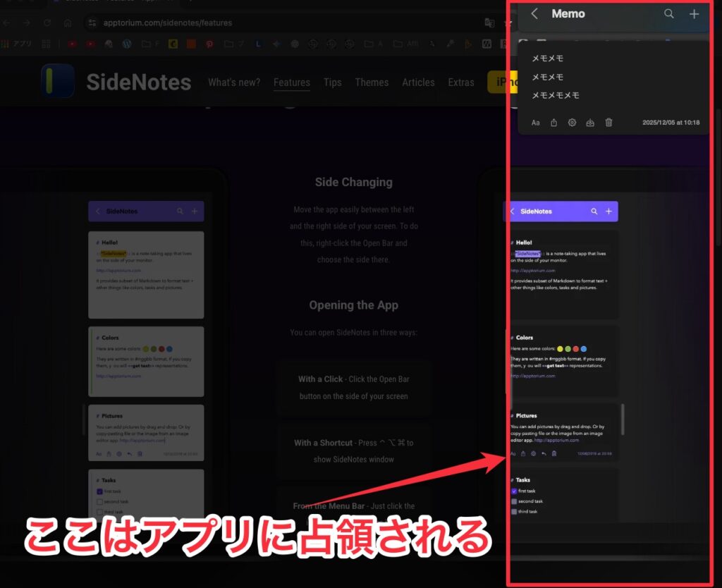722x588 pixels.
Task: Check the 'second task' checkbox in dark preview
Action: pos(514,501)
